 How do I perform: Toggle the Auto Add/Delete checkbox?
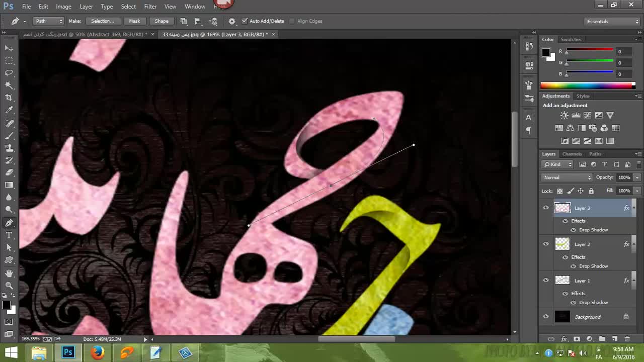[x=245, y=21]
